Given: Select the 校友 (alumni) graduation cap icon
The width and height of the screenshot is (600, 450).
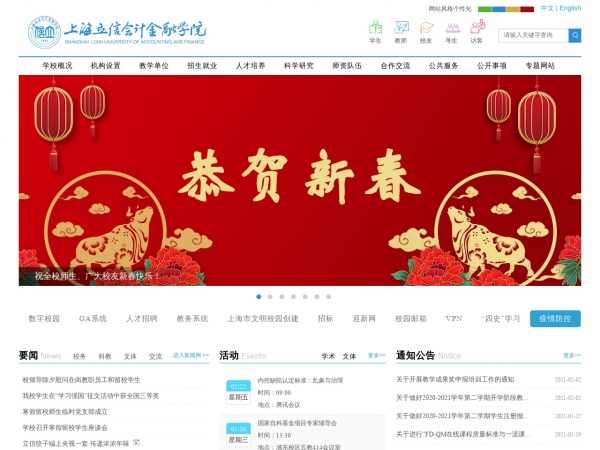Looking at the screenshot, I should pos(426,28).
